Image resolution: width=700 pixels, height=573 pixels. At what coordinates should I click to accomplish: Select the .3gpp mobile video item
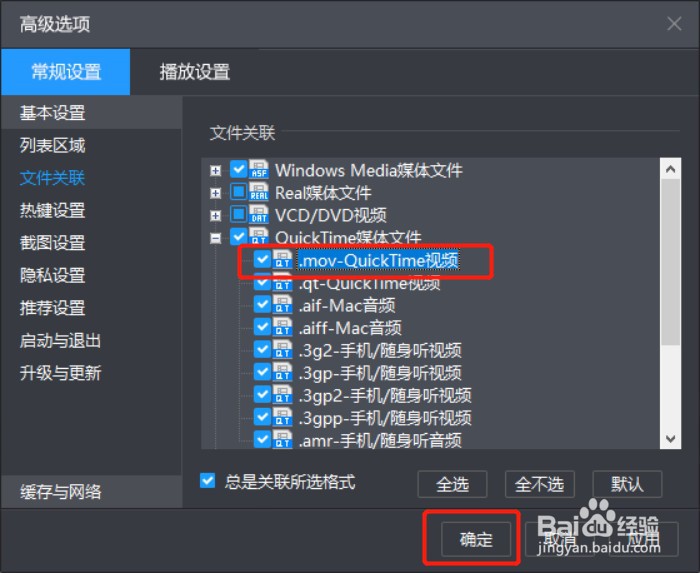(385, 418)
